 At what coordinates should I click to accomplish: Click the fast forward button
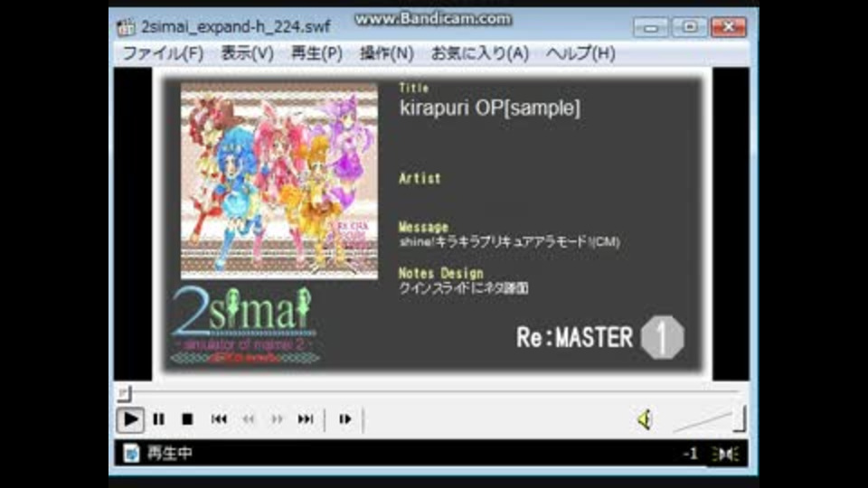(x=277, y=419)
